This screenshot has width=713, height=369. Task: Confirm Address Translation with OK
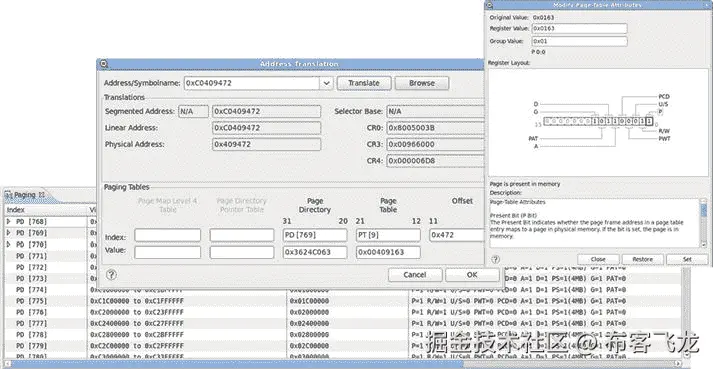472,275
